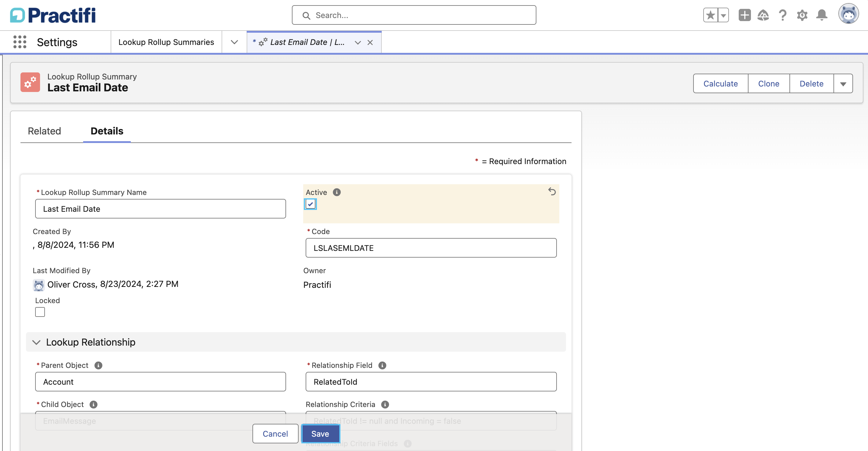Click the Cancel button
Image resolution: width=868 pixels, height=451 pixels.
pos(275,434)
